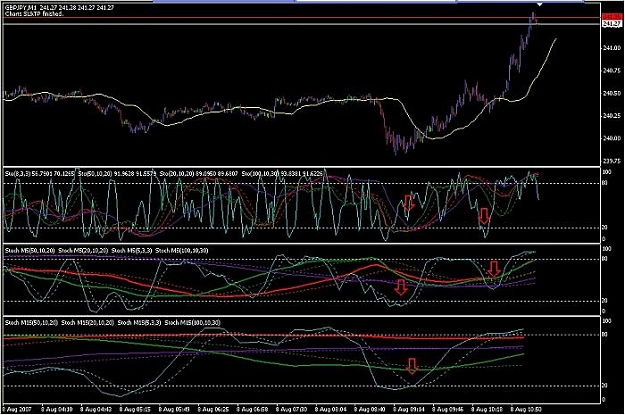Click the 8 Aug 09:14 time label

click(410, 409)
